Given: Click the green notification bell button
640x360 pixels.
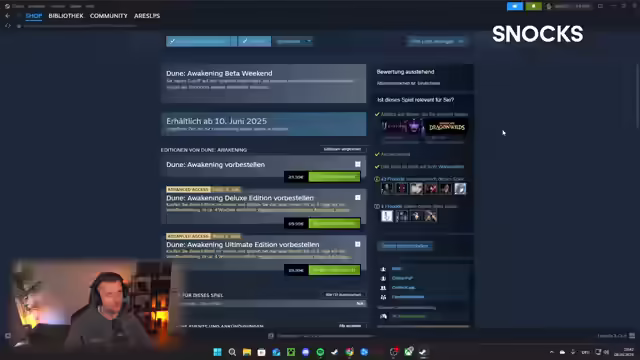Looking at the screenshot, I should tap(533, 6).
